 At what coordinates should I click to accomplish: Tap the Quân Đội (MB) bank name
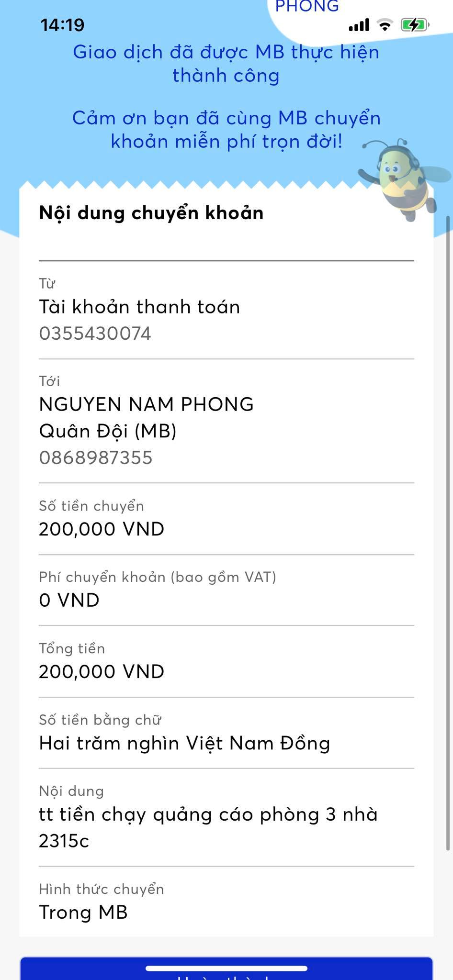(108, 431)
